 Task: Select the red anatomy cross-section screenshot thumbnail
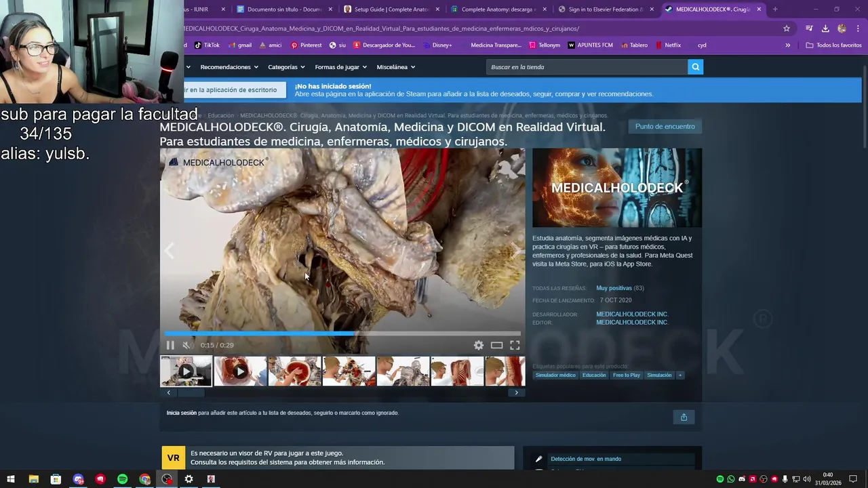294,371
